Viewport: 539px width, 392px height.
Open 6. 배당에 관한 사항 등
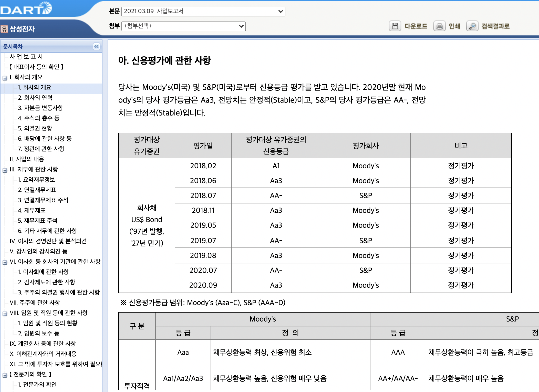pyautogui.click(x=45, y=139)
